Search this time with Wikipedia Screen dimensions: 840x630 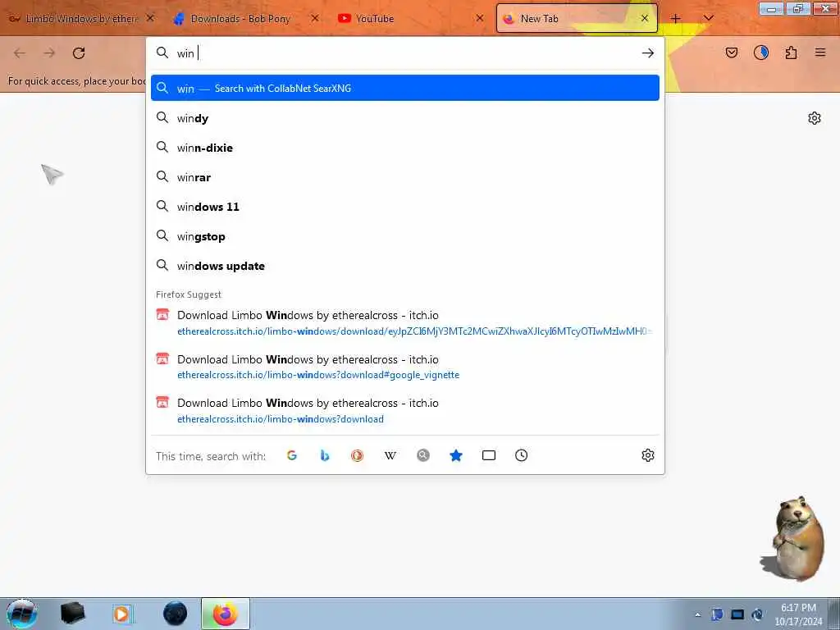tap(390, 455)
